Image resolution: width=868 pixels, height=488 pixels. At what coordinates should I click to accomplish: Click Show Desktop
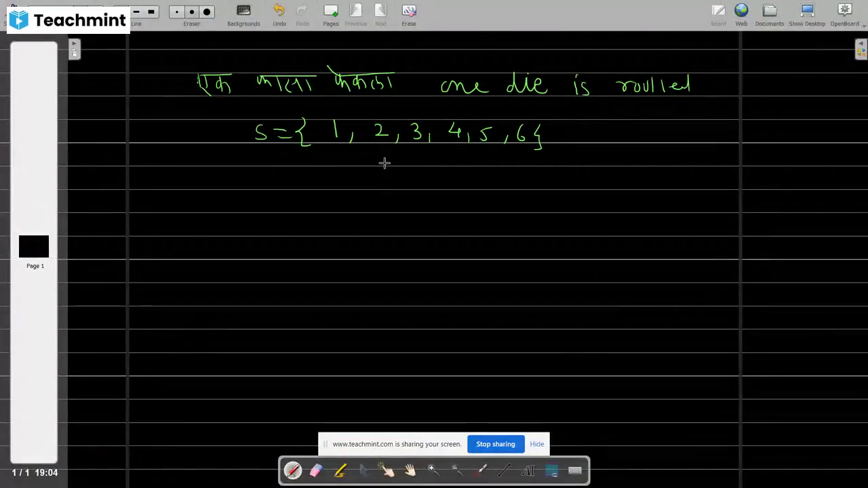click(x=807, y=15)
